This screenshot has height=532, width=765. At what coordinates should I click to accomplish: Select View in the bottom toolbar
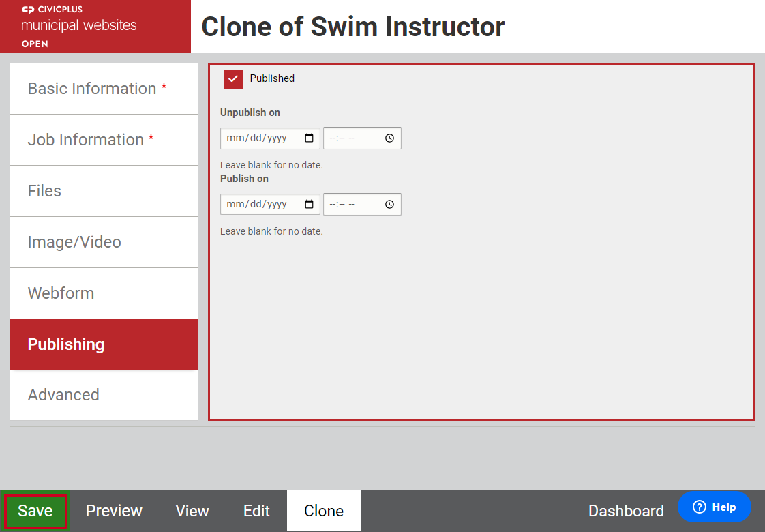tap(192, 511)
